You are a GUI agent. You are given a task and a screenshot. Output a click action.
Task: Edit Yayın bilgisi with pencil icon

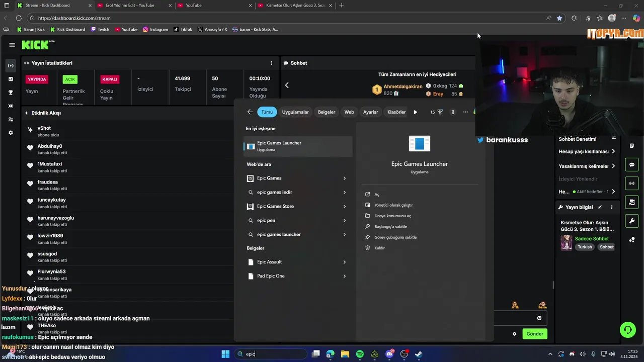[600, 207]
